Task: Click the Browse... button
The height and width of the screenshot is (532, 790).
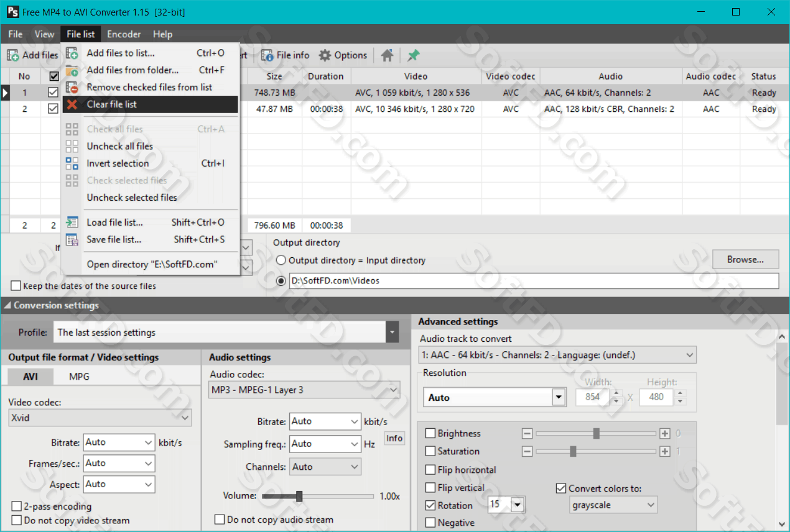Action: (x=745, y=260)
